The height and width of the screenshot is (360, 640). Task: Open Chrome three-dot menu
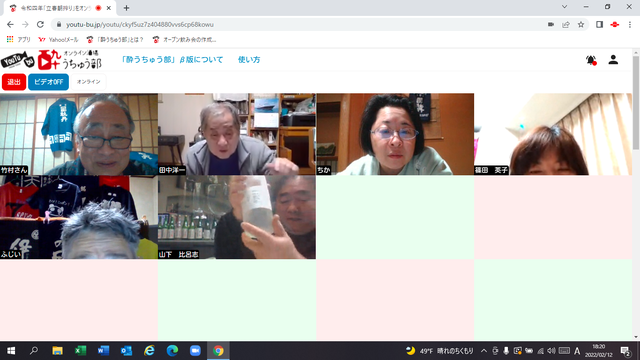point(630,24)
